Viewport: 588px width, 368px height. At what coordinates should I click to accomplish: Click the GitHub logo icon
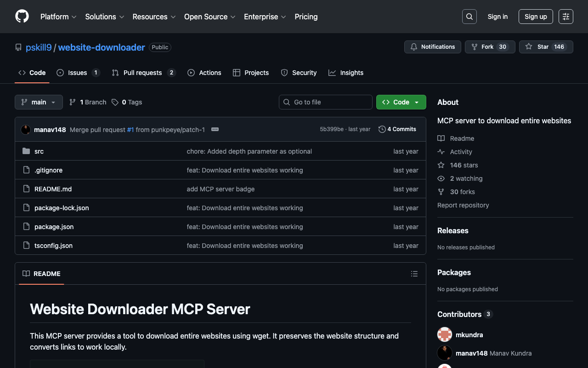point(22,17)
